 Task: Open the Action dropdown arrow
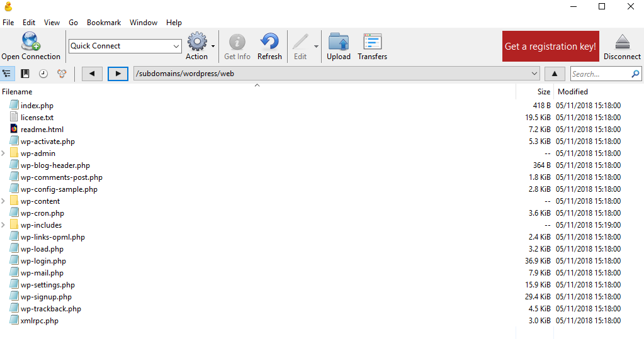point(213,46)
